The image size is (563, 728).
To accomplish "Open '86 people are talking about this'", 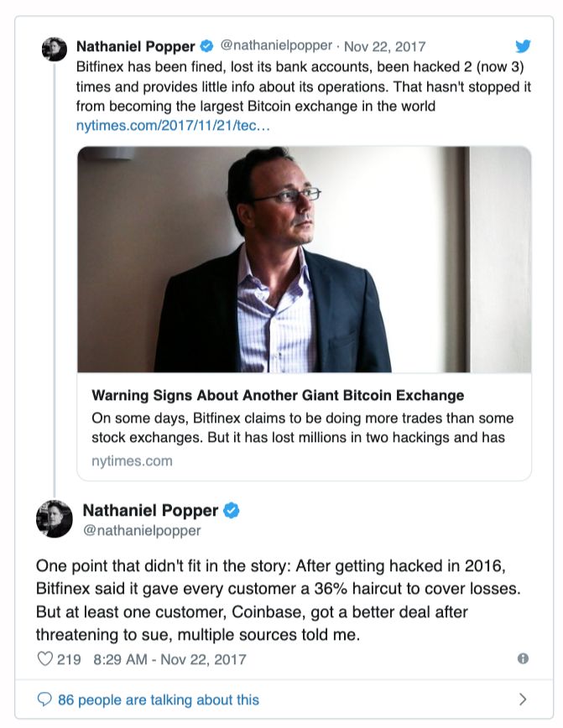I will click(x=158, y=699).
